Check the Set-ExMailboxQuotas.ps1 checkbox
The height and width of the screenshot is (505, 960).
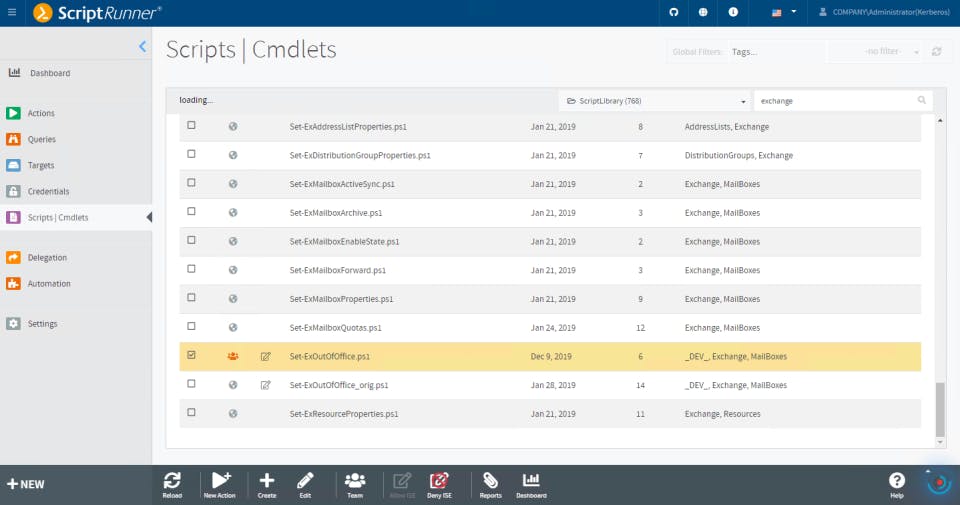pyautogui.click(x=192, y=326)
